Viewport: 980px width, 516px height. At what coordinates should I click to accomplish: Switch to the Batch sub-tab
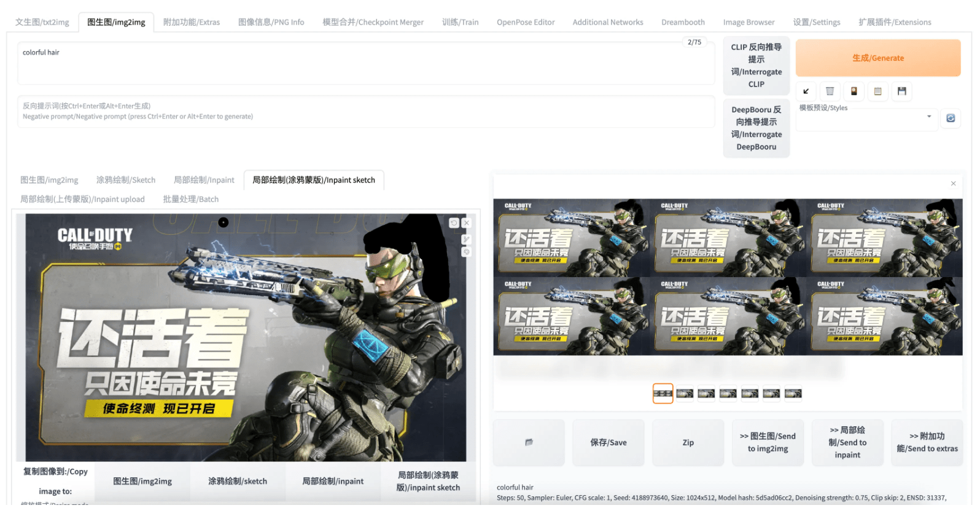pos(190,199)
